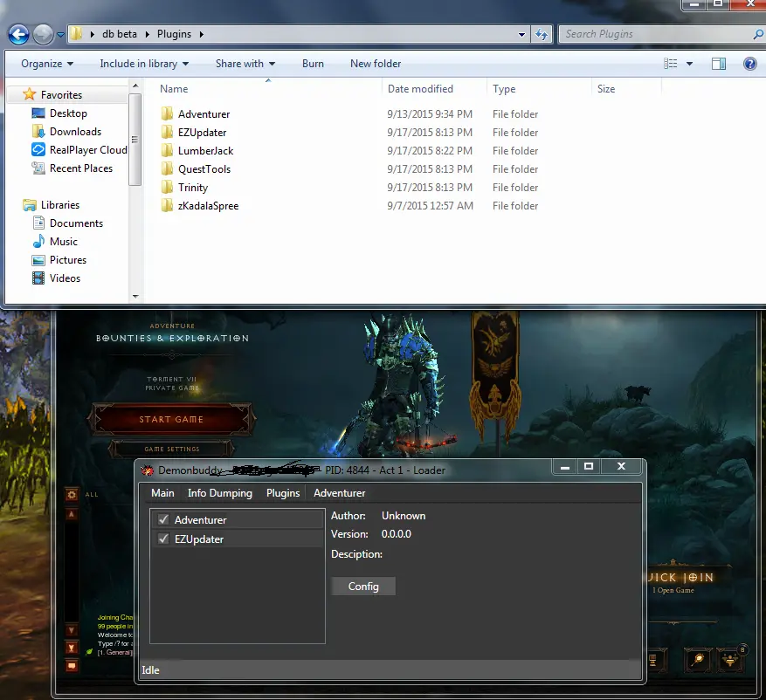The width and height of the screenshot is (766, 700).
Task: Click the refresh icon beside address bar
Action: [542, 35]
